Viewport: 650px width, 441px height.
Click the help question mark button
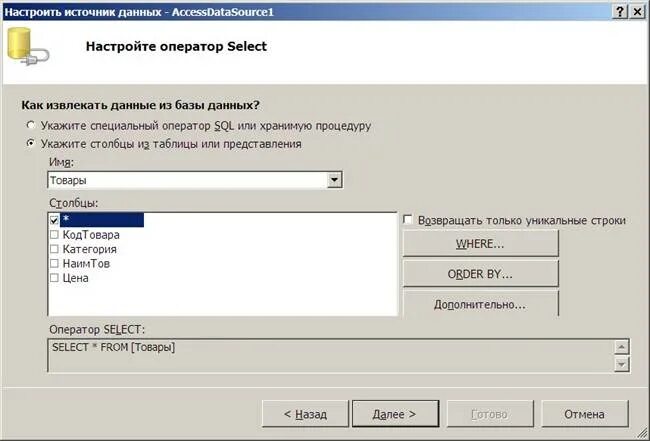tap(620, 12)
